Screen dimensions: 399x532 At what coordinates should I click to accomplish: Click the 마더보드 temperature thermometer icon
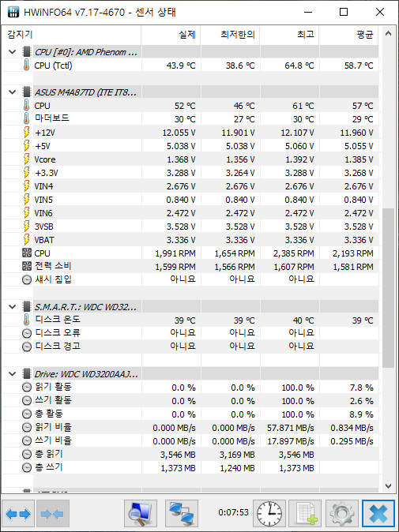tap(27, 118)
